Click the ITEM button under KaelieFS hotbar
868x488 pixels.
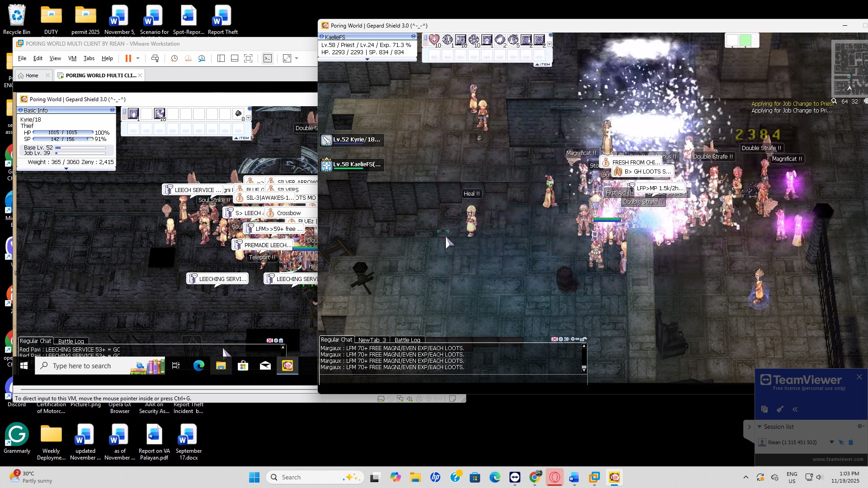click(x=543, y=65)
